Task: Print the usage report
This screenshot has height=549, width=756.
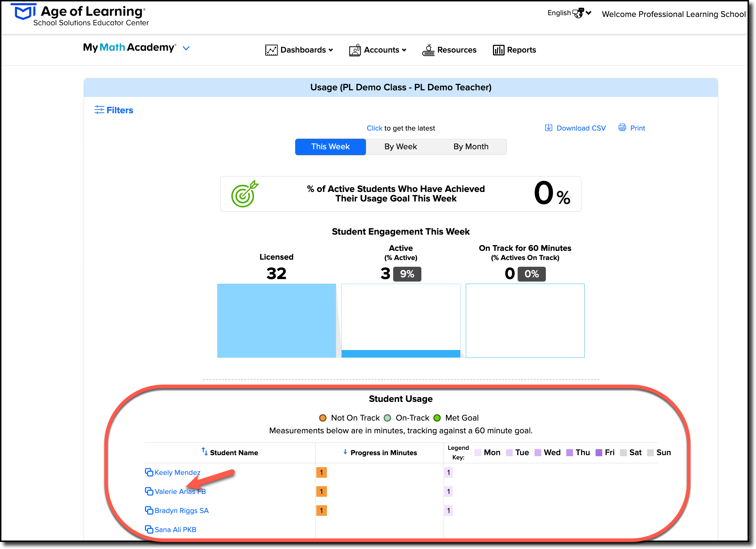Action: pos(632,128)
